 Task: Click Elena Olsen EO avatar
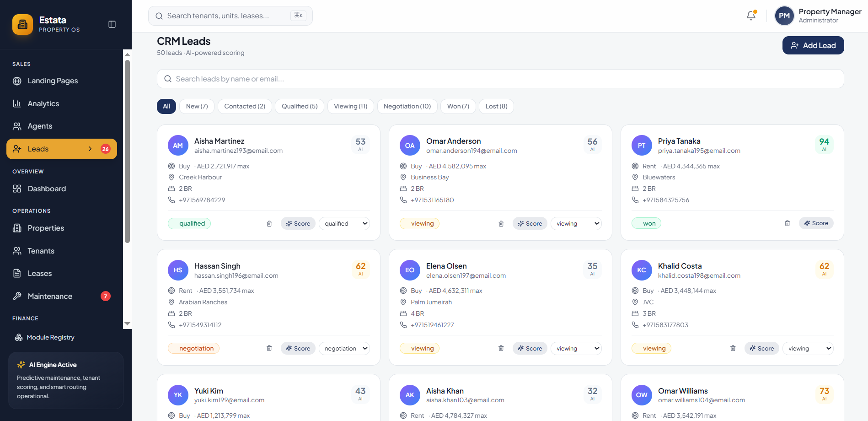click(410, 270)
